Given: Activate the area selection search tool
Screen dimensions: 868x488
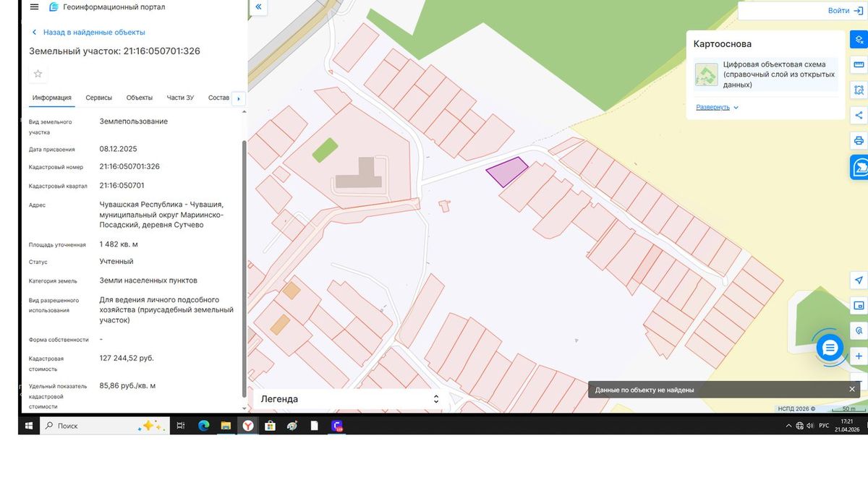Looking at the screenshot, I should 859,90.
